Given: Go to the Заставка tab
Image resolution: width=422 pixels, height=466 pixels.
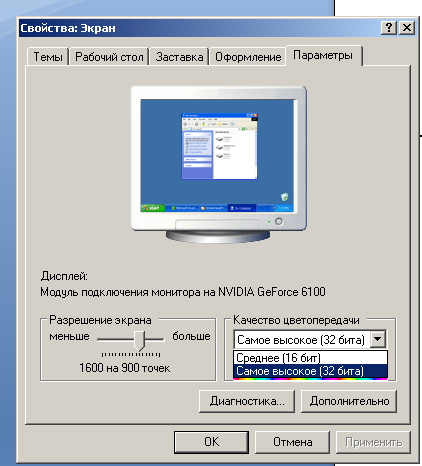Looking at the screenshot, I should (x=179, y=57).
